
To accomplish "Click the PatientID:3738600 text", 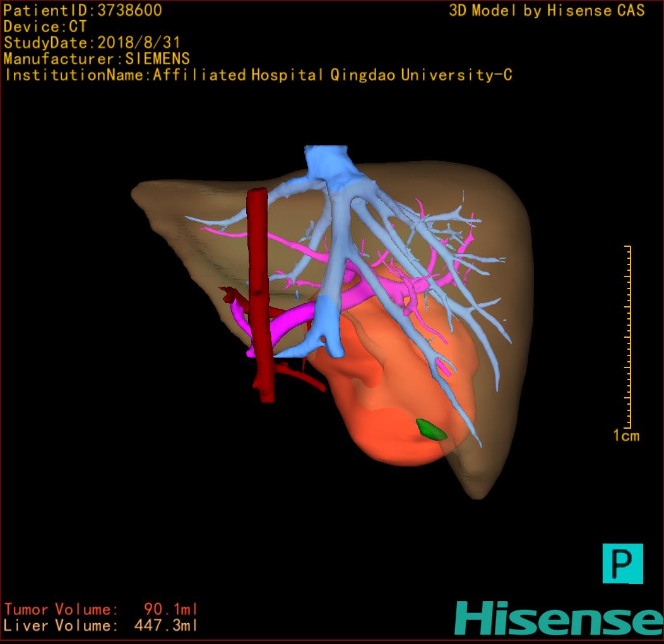I will [x=83, y=10].
